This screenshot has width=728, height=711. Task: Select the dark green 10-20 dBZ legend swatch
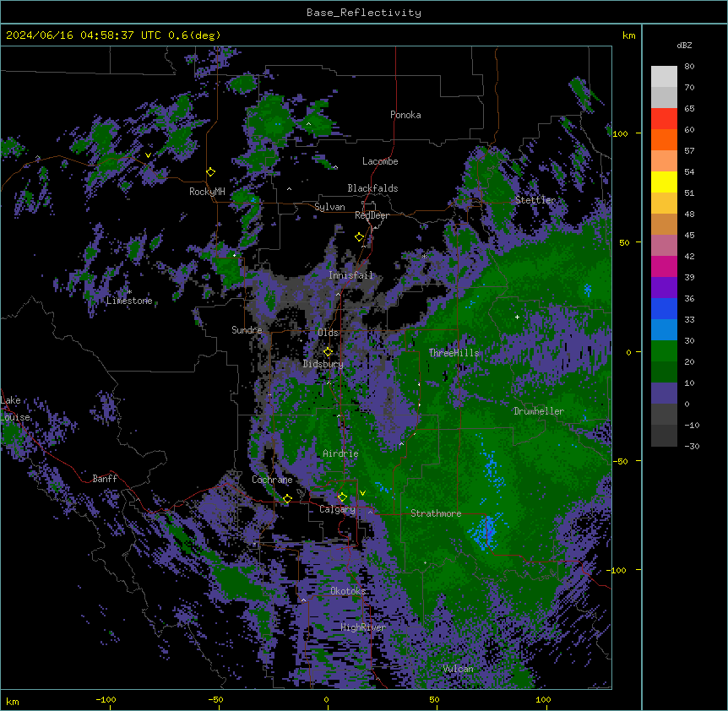pos(664,372)
